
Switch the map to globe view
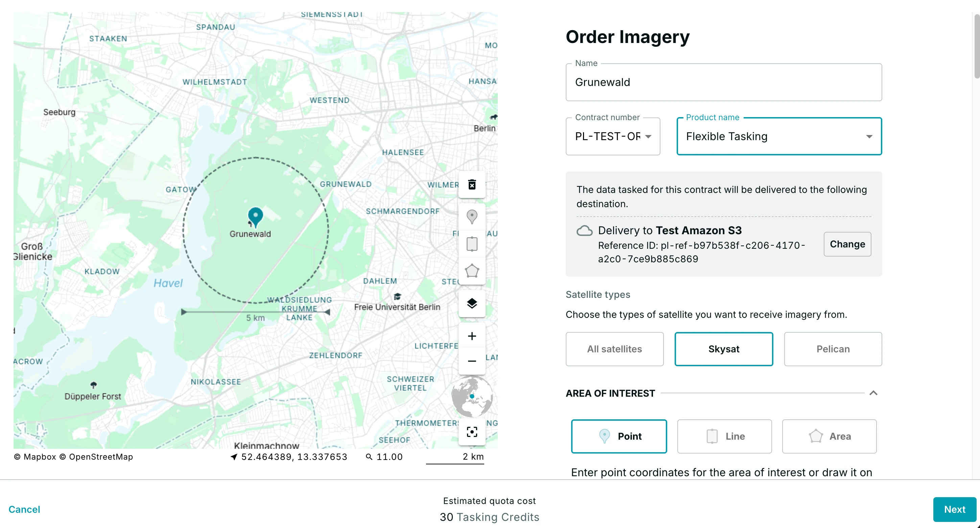point(472,397)
